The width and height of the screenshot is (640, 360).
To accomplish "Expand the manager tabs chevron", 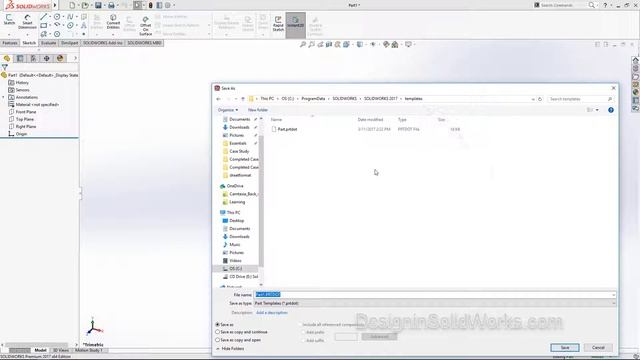I will point(75,58).
